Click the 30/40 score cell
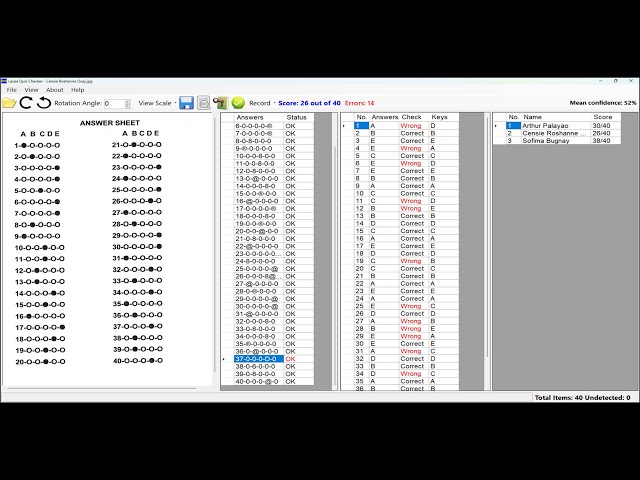The width and height of the screenshot is (640, 480). coord(606,126)
